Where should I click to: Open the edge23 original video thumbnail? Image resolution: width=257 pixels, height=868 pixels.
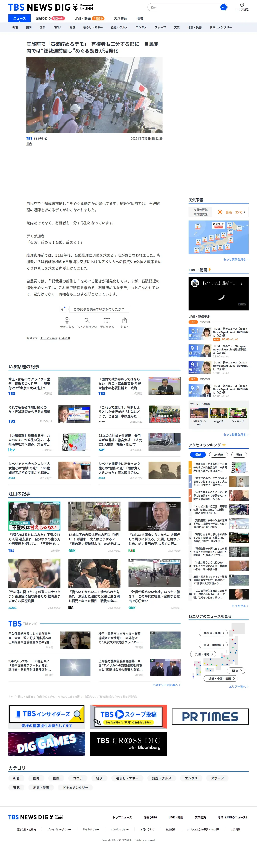[x=219, y=413]
